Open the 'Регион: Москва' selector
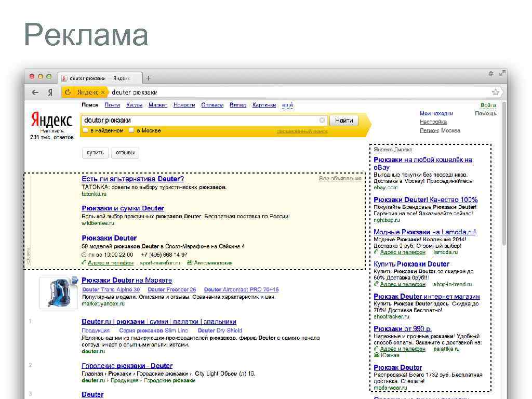This screenshot has width=532, height=399. click(440, 130)
